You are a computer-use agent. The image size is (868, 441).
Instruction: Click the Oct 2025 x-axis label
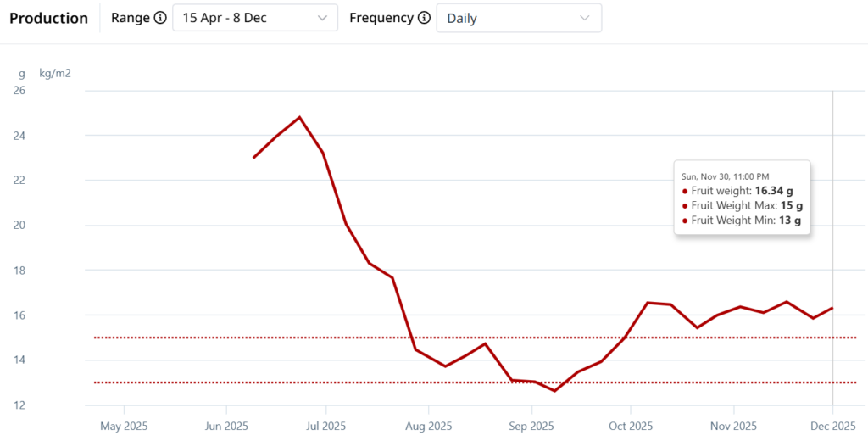(629, 425)
